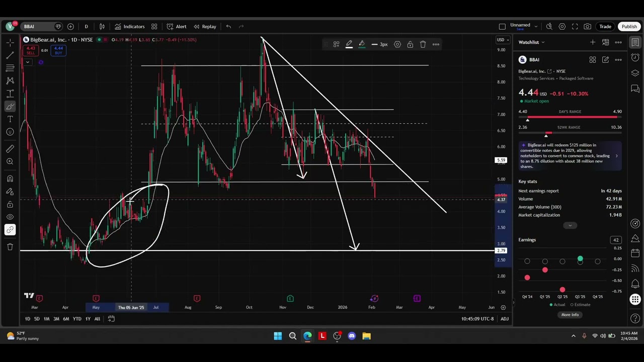Open the Indicators dialog
Image resolution: width=644 pixels, height=362 pixels.
coord(129,27)
